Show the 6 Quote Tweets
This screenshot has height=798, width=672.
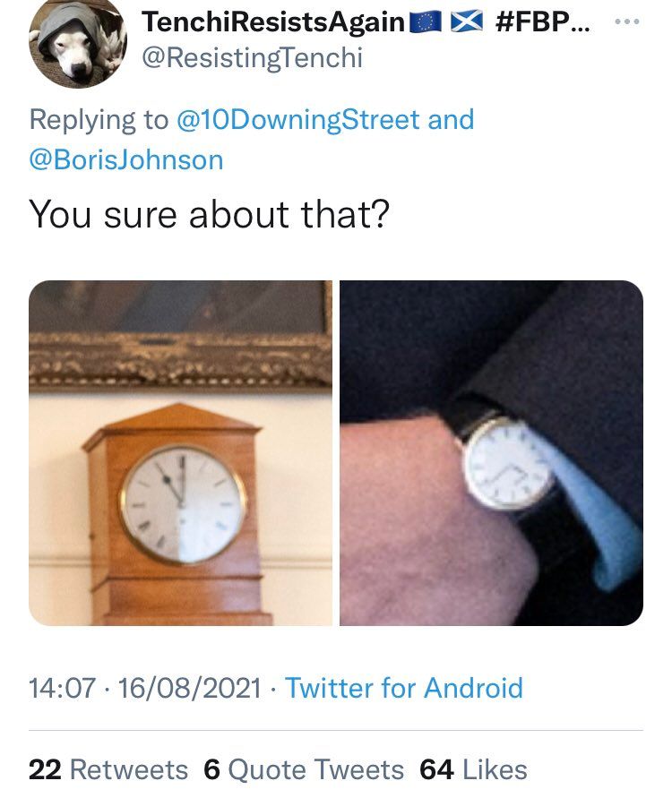(305, 769)
